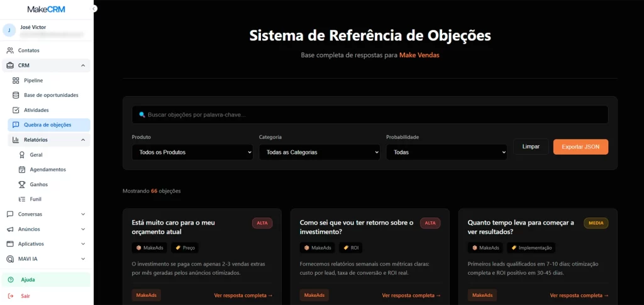Open the Produto dropdown

tap(192, 152)
